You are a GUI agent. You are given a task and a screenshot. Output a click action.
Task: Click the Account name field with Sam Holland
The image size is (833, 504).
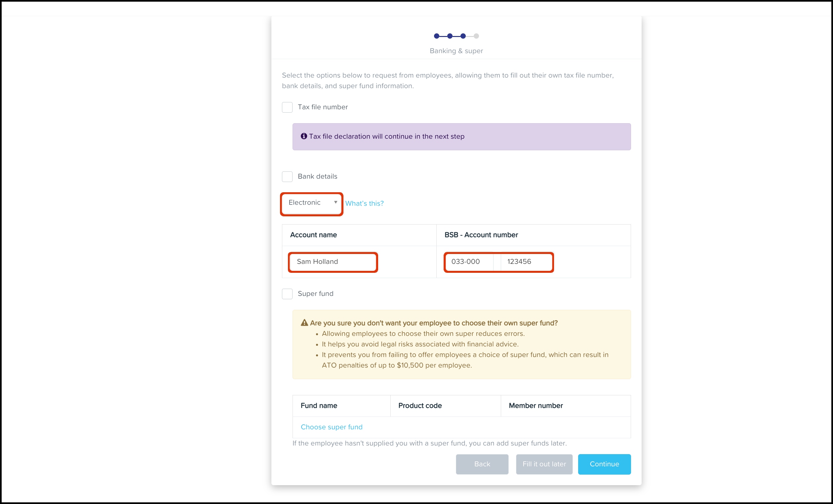pos(333,262)
